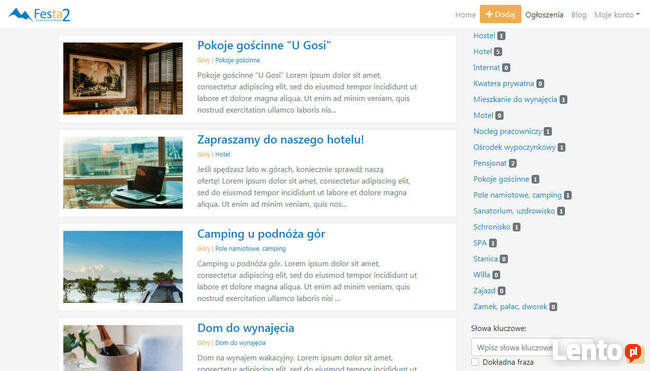The image size is (650, 371).
Task: Filter by Zajazd category
Action: click(484, 291)
